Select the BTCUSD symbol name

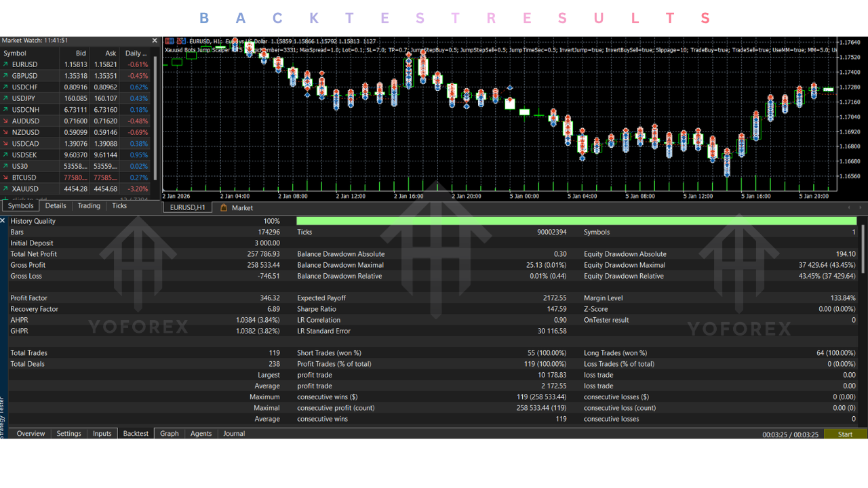click(24, 178)
